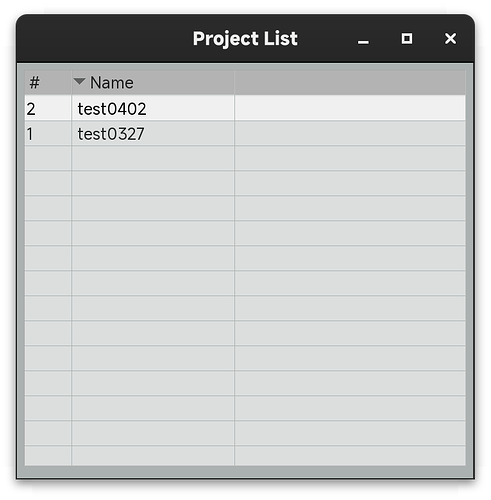This screenshot has height=500, width=491.
Task: Sort by the Name column header
Action: 153,82
